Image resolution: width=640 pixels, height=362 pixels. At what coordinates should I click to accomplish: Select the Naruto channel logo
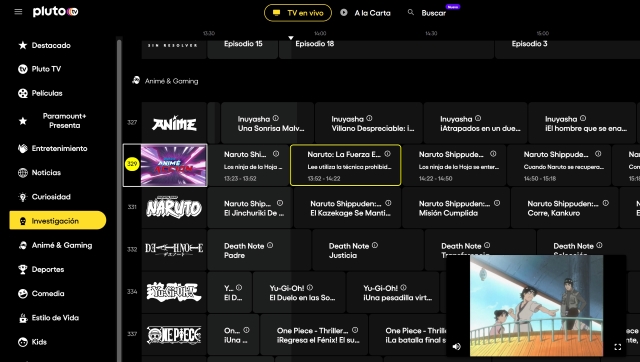[174, 207]
